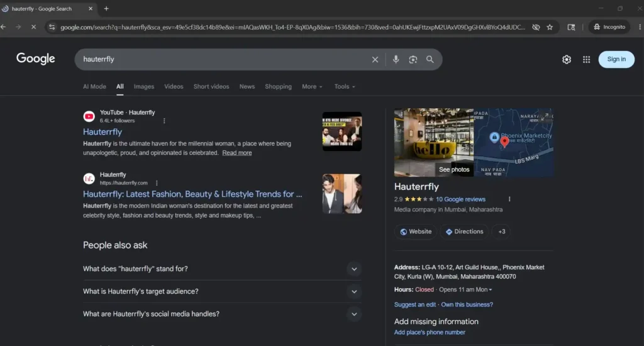Open Google Lens image search icon
Screen dimensions: 644x346
click(x=413, y=60)
